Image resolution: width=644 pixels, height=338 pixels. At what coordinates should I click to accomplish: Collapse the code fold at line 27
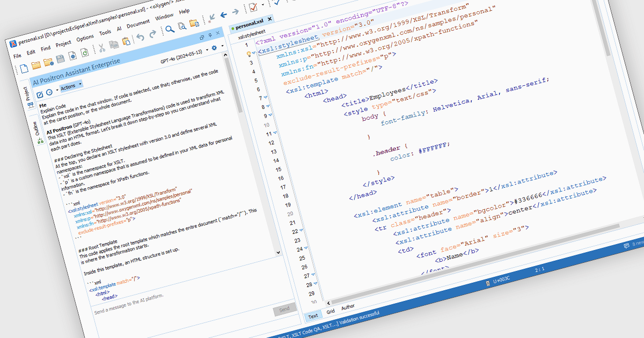[313, 274]
